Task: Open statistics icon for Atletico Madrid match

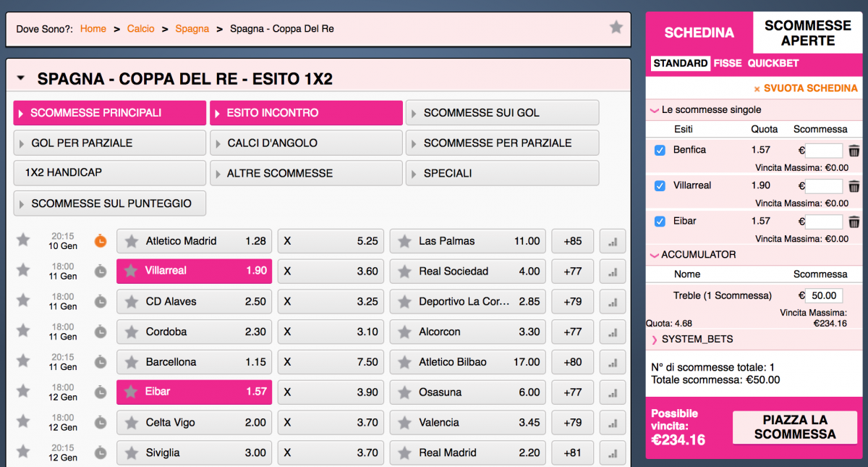Action: tap(613, 241)
